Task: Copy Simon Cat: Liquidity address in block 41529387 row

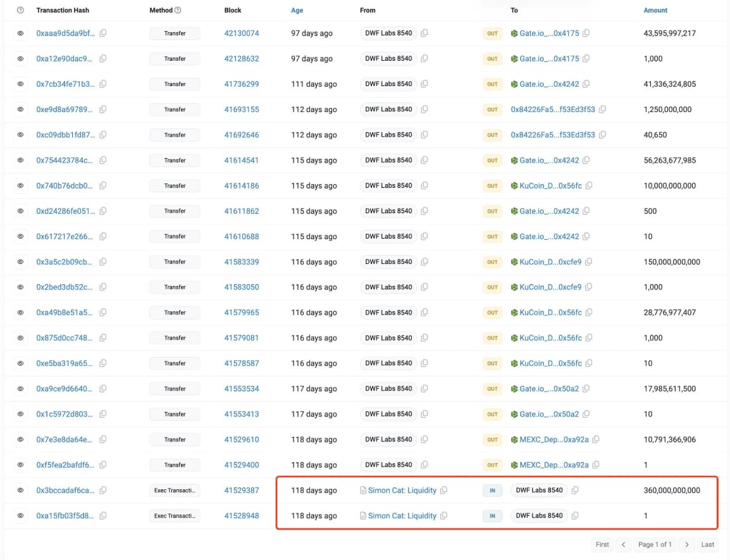Action: coord(443,490)
